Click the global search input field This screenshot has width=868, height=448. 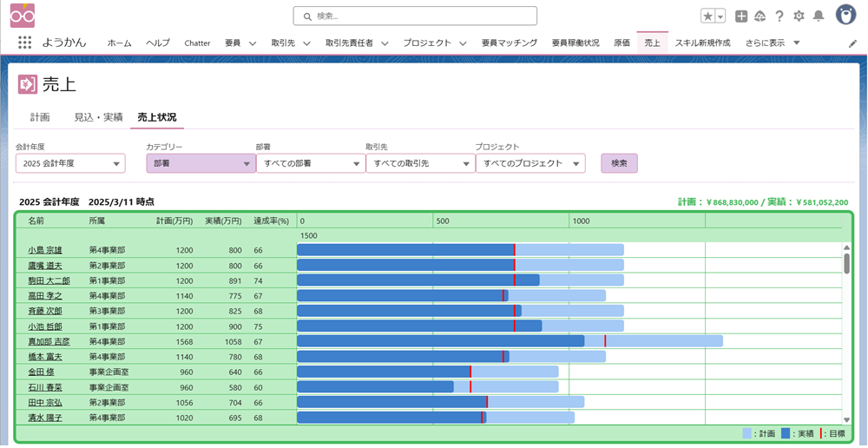click(x=415, y=16)
